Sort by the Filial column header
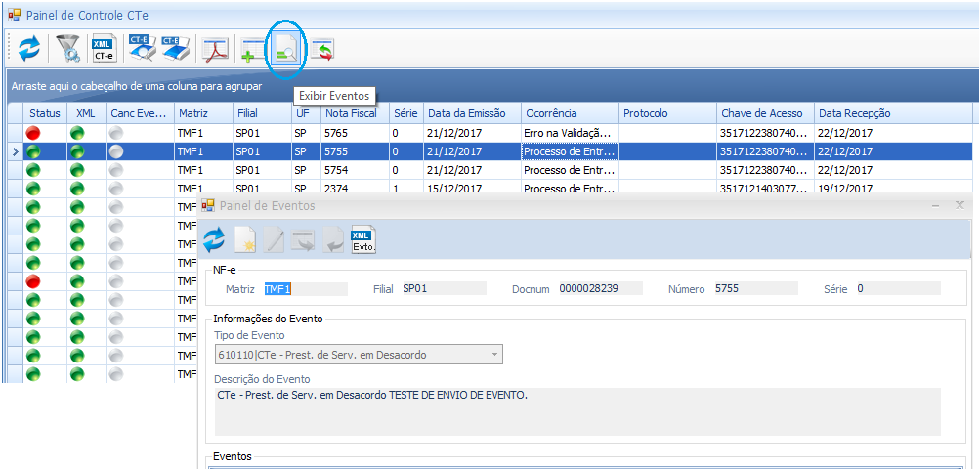Viewport: 980px width, 469px height. point(262,113)
